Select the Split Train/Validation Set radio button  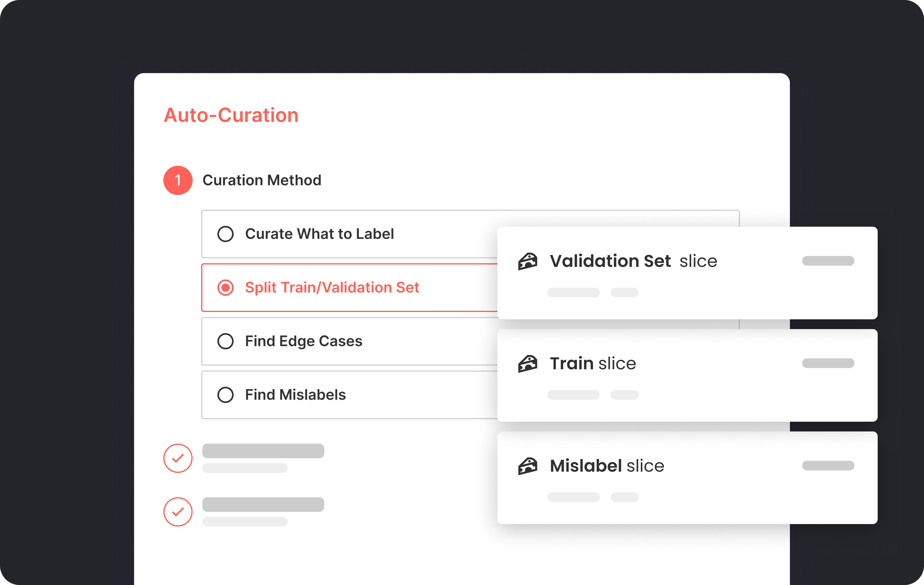(225, 288)
